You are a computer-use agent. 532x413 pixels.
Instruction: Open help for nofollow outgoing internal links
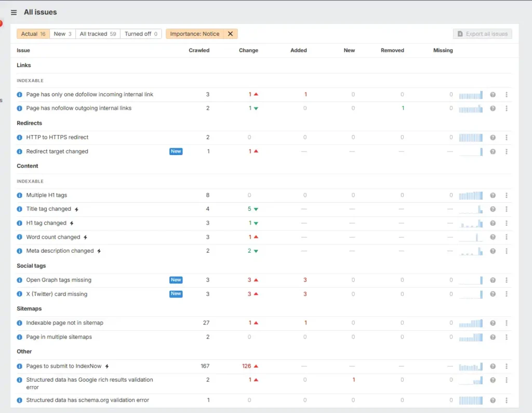pyautogui.click(x=493, y=108)
